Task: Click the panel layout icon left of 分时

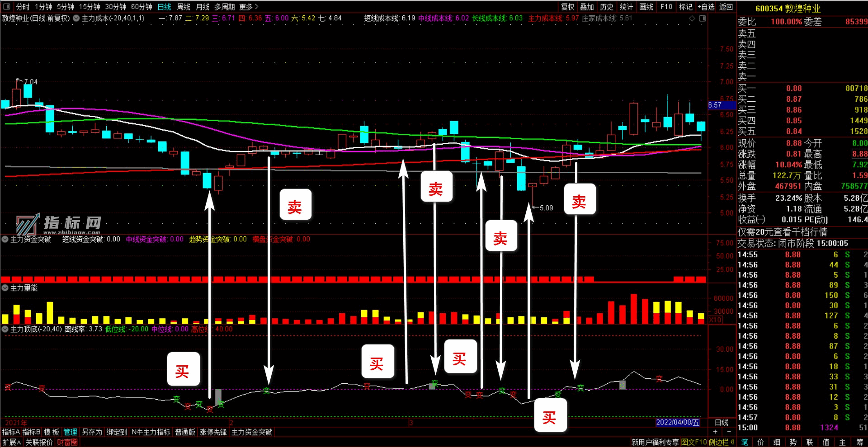Action: (7, 7)
